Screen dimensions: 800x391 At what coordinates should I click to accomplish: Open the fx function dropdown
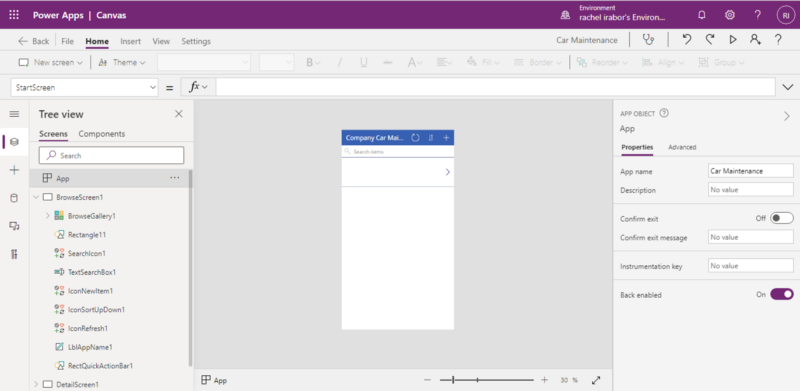point(198,87)
